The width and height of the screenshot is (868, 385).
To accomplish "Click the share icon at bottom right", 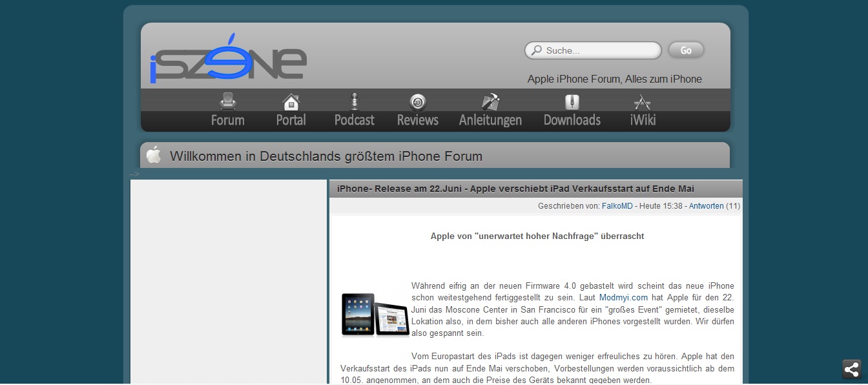I will [851, 369].
